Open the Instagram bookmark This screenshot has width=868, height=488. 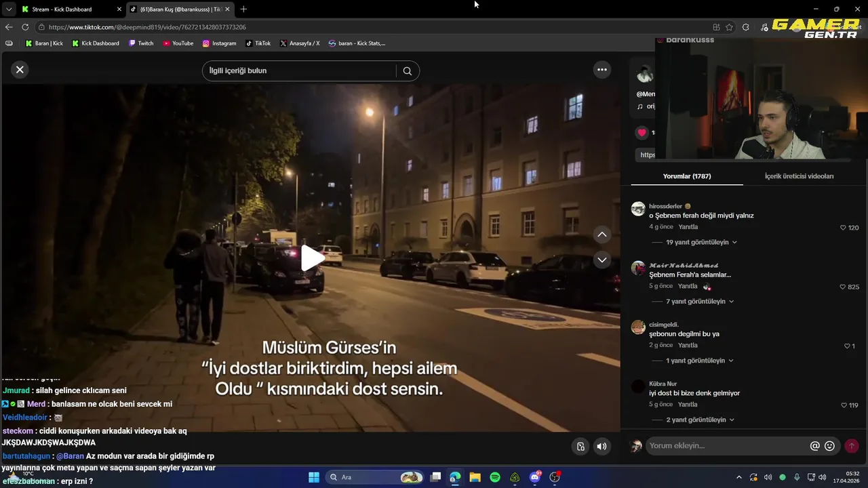219,43
